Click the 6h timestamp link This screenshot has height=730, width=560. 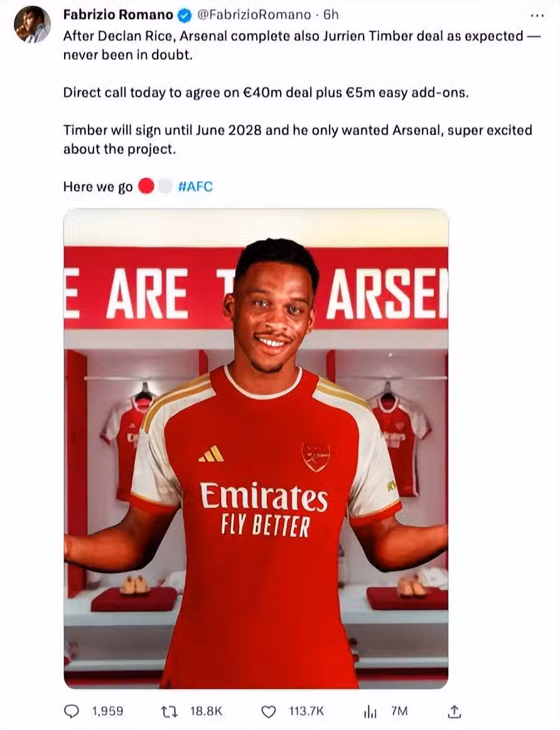pyautogui.click(x=331, y=15)
